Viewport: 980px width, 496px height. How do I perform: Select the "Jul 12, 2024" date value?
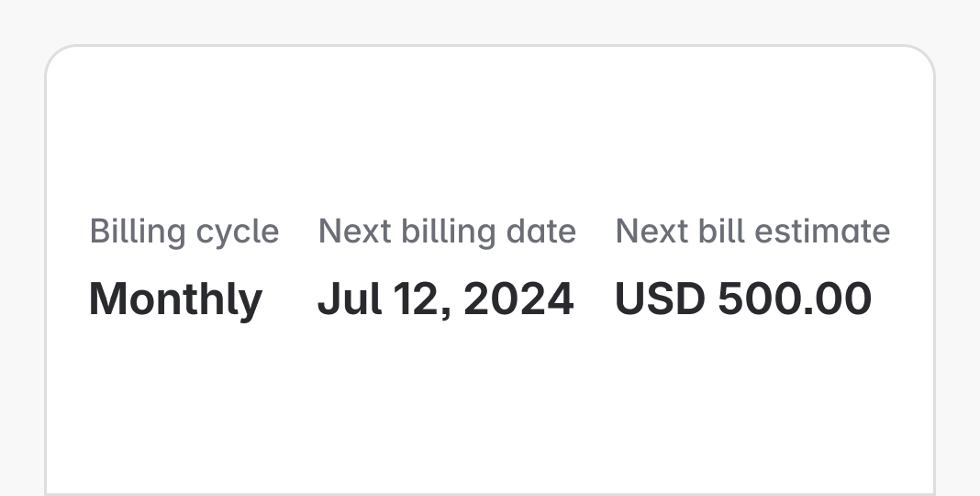[x=446, y=299]
